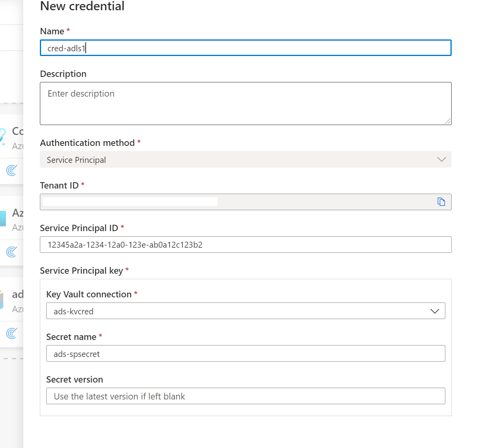Click the 'Az' card's blue source icon
Viewport: 486px width, 448px height.
tap(3, 218)
